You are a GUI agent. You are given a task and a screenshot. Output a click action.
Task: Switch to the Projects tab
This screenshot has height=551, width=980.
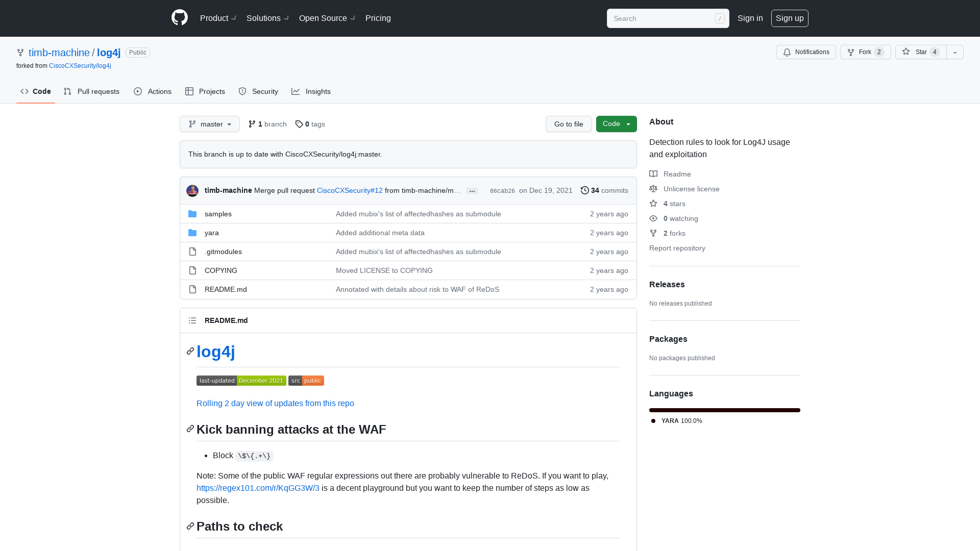pos(205,91)
